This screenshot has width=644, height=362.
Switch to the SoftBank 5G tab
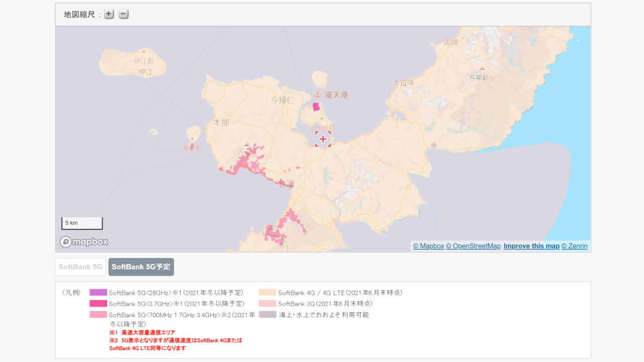(x=80, y=267)
